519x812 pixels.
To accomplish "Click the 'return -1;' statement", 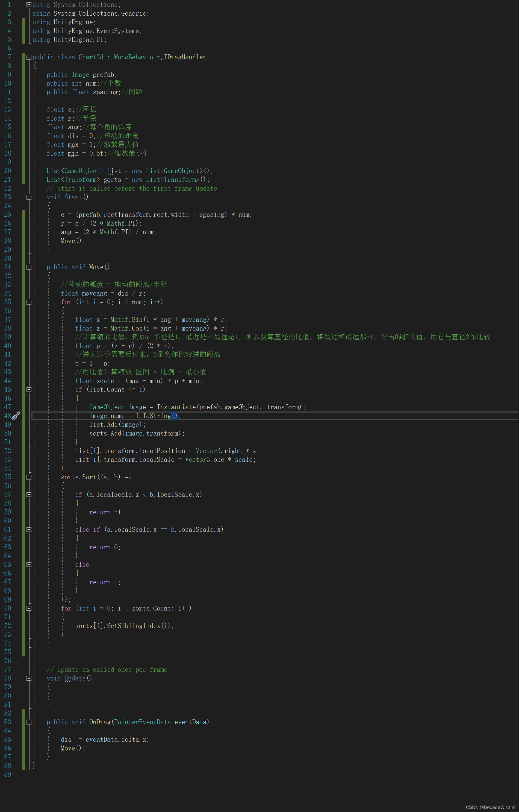I will point(107,512).
